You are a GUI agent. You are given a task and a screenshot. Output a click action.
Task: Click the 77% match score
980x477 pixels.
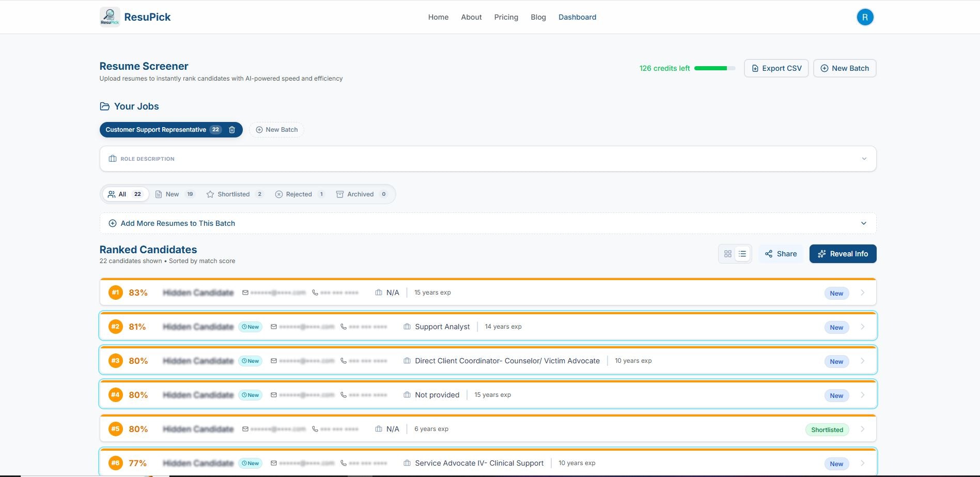[x=137, y=463]
